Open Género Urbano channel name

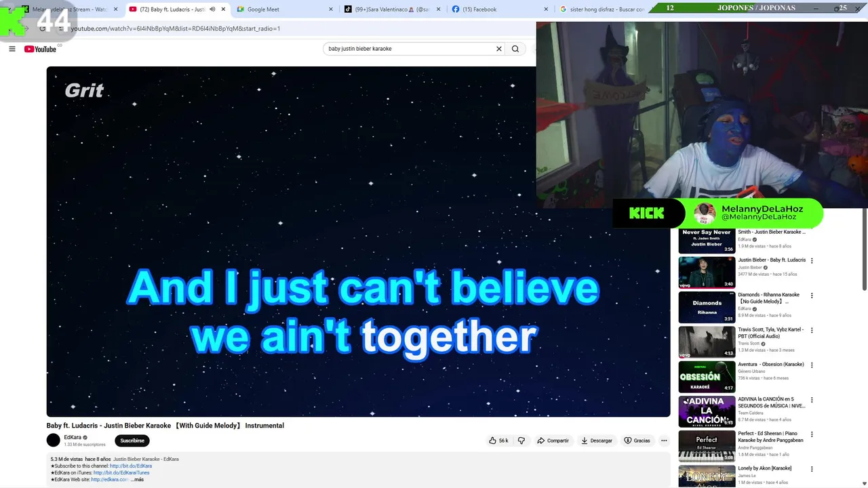751,371
